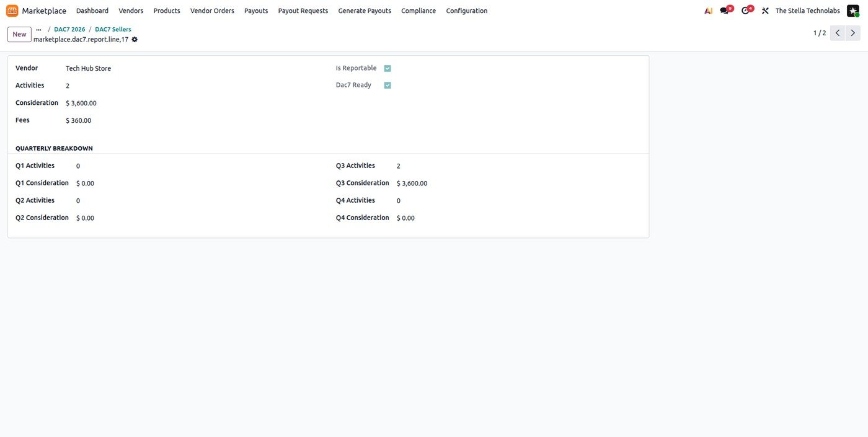Screen dimensions: 868x437
Task: Toggle the Is Reportable checkbox
Action: [x=387, y=68]
